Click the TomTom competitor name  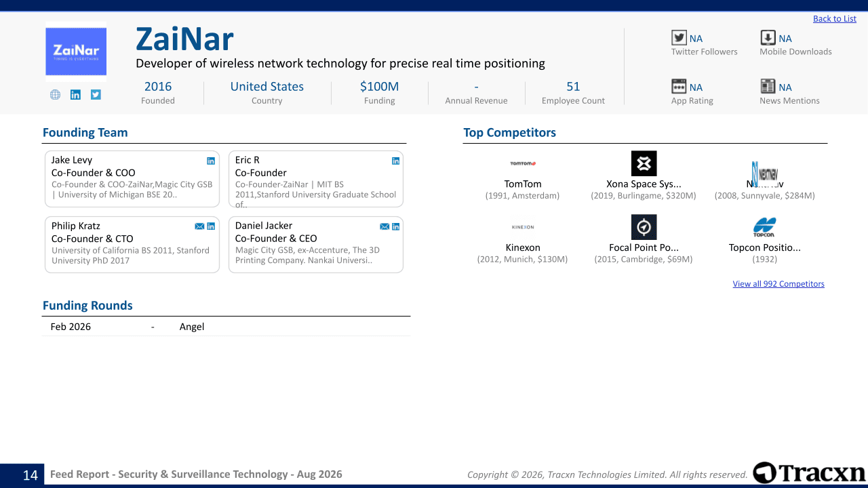523,184
